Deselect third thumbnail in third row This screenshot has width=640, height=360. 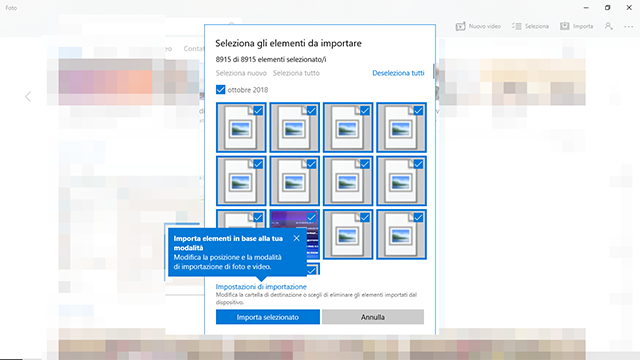[348, 234]
